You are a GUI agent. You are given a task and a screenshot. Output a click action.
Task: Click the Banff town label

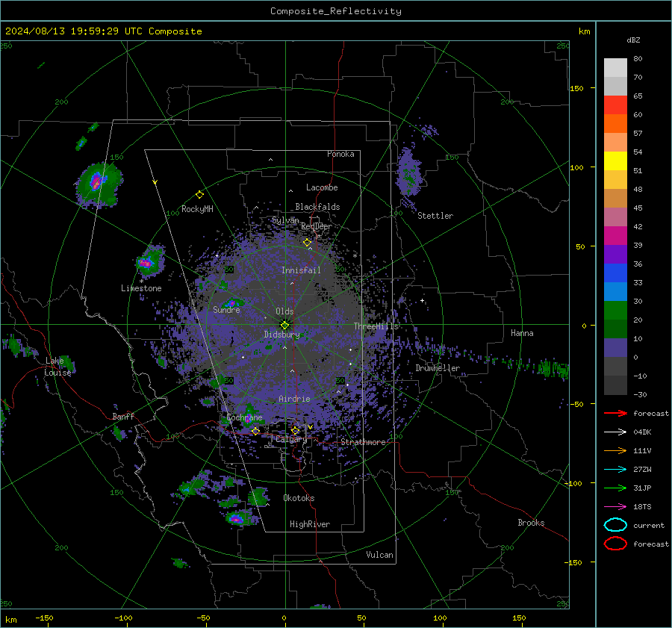[123, 417]
